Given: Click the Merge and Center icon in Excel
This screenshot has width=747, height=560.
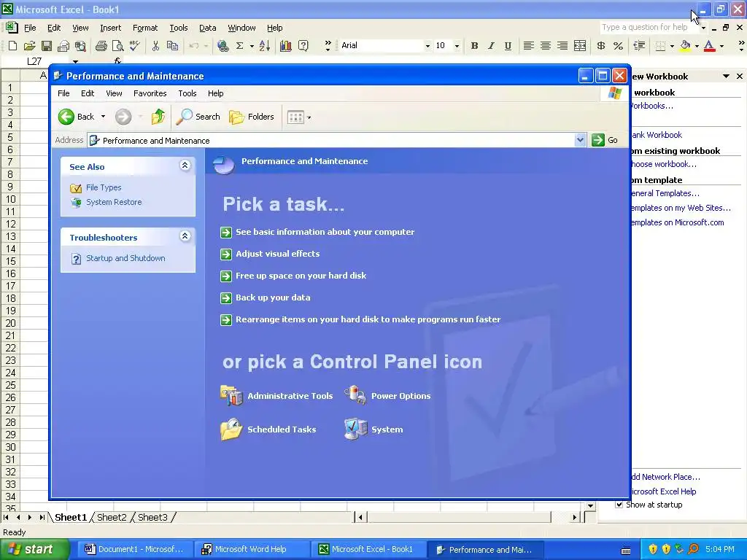Looking at the screenshot, I should pos(580,46).
